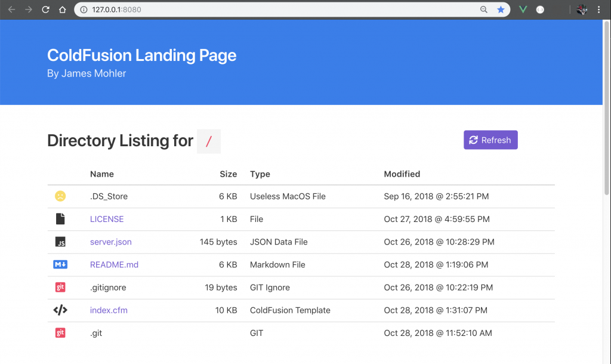Click the bookmark star in the address bar
The width and height of the screenshot is (611, 364).
point(501,10)
